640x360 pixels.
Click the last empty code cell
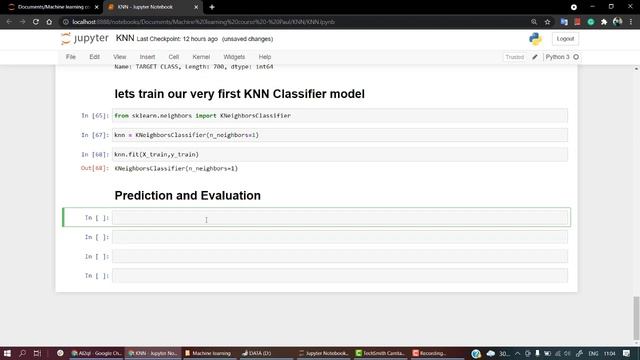click(340, 276)
